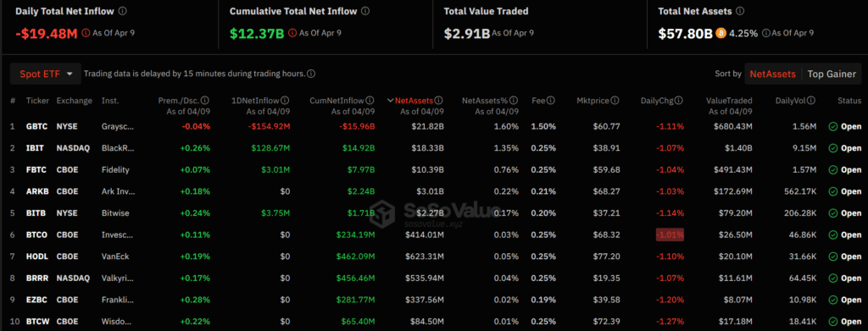Click green Open status icon for ARKB
Screen dimensions: 868x331
pos(833,191)
